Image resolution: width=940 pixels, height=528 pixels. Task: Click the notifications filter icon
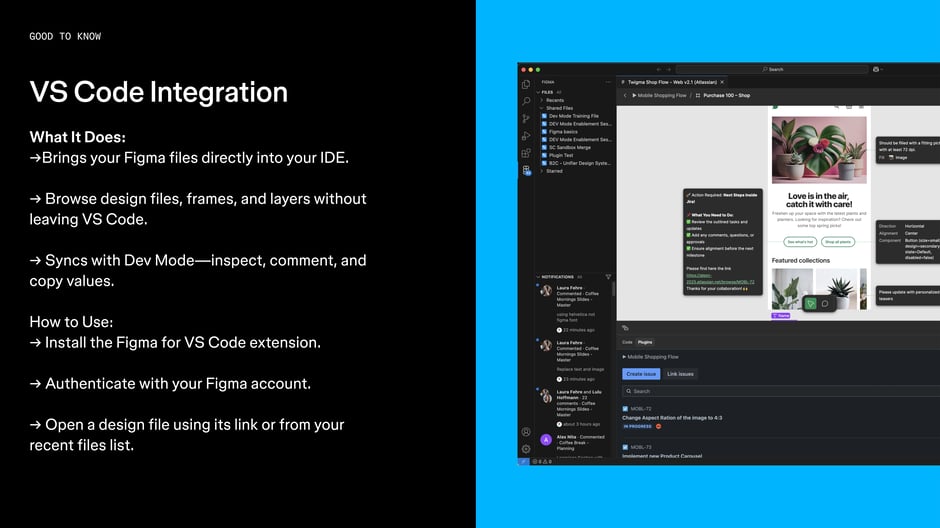coord(608,277)
